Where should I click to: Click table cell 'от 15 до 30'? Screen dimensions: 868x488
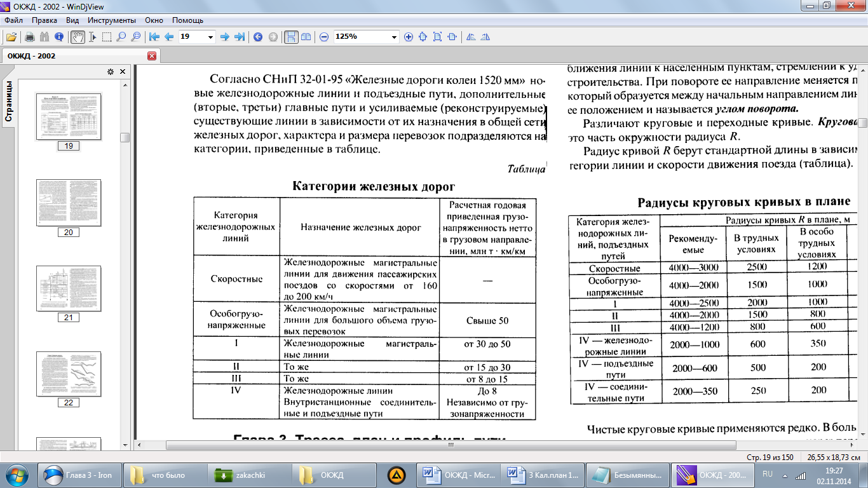click(x=487, y=367)
